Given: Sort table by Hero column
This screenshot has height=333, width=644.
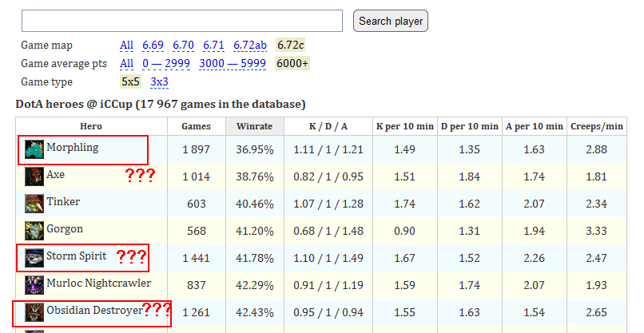Looking at the screenshot, I should pyautogui.click(x=91, y=126).
